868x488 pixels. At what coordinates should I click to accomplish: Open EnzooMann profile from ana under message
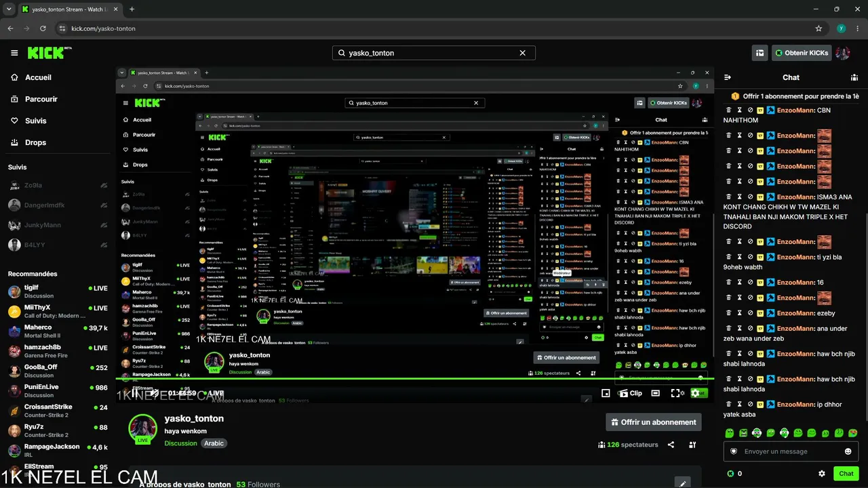[x=795, y=329]
